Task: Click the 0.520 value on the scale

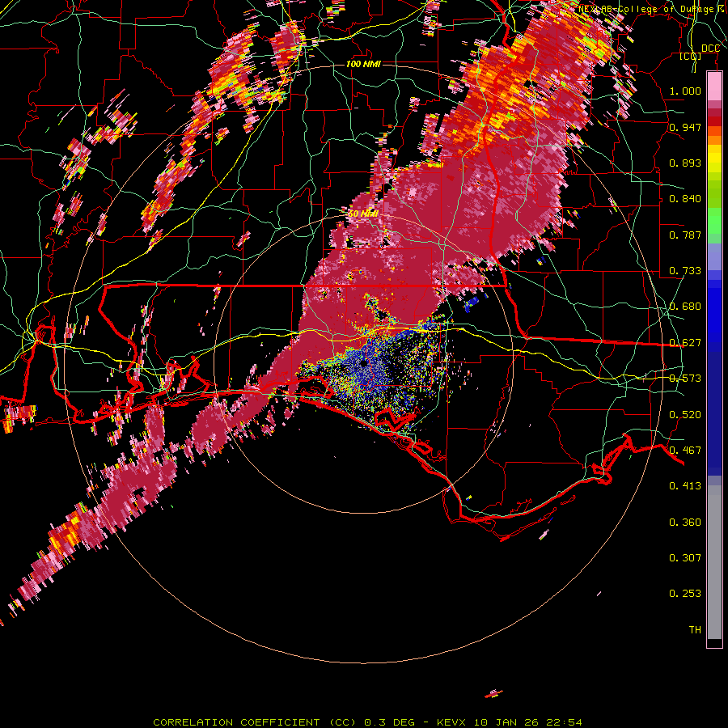Action: pyautogui.click(x=685, y=415)
